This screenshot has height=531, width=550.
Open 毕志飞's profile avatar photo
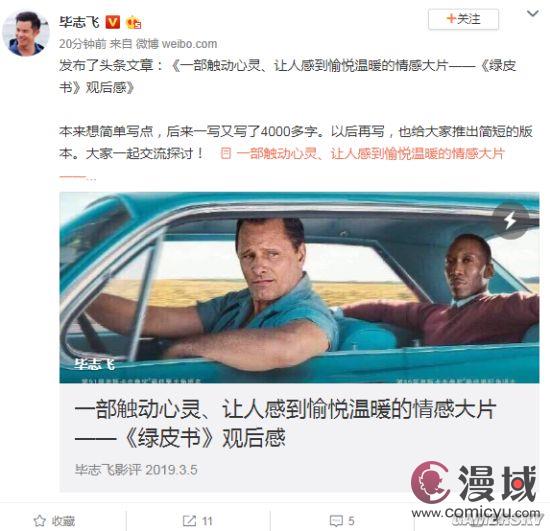[x=26, y=33]
